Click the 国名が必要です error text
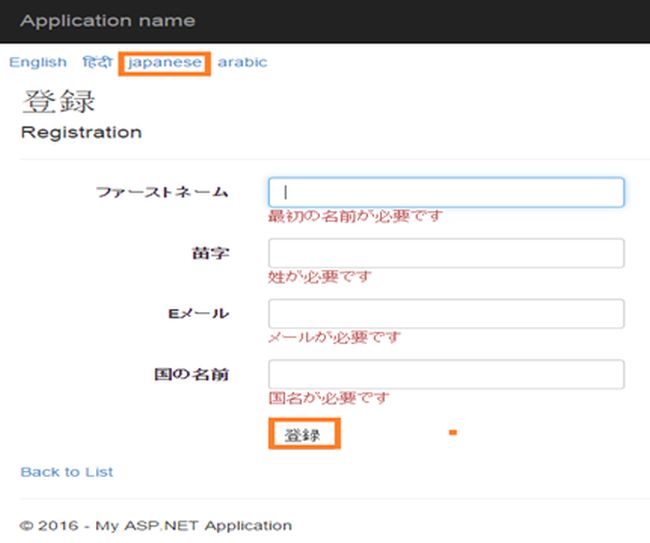650x543 pixels. (328, 398)
